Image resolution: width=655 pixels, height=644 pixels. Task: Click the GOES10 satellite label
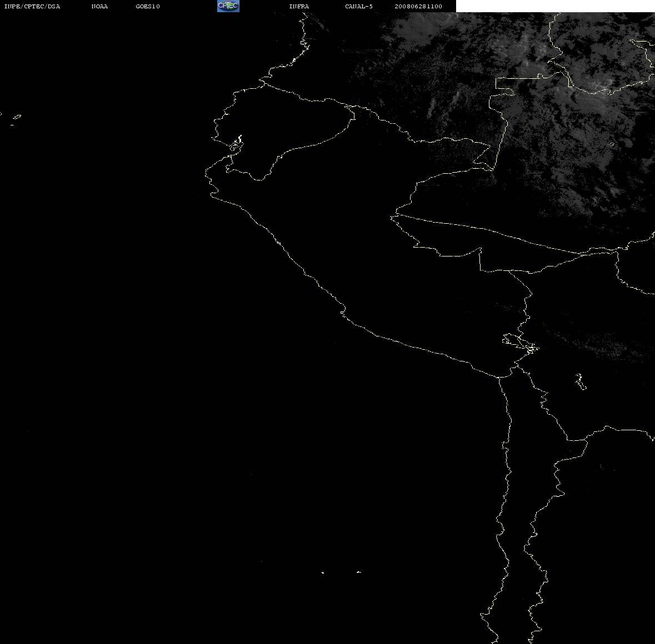(148, 6)
